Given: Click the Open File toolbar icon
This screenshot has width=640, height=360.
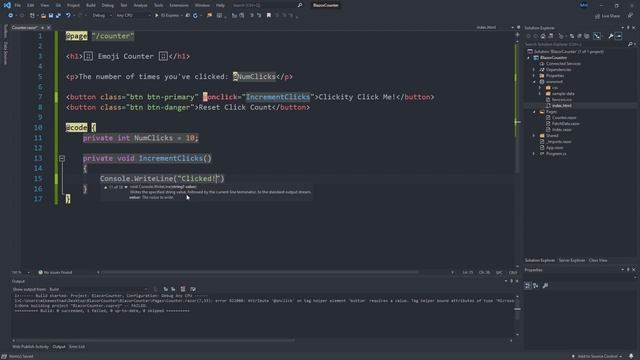Looking at the screenshot, I should pos(43,16).
